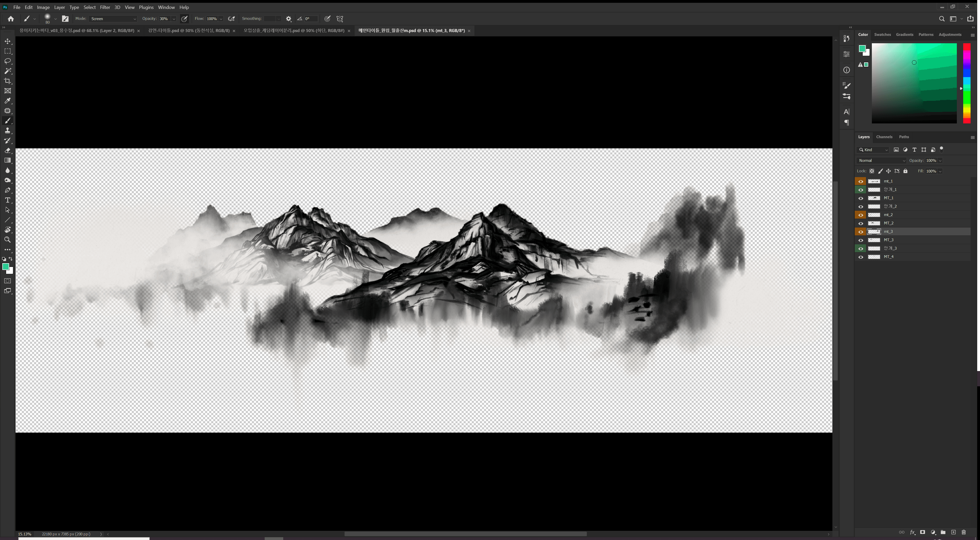Viewport: 980px width, 540px height.
Task: Hide the 안개_2 layer
Action: (861, 207)
